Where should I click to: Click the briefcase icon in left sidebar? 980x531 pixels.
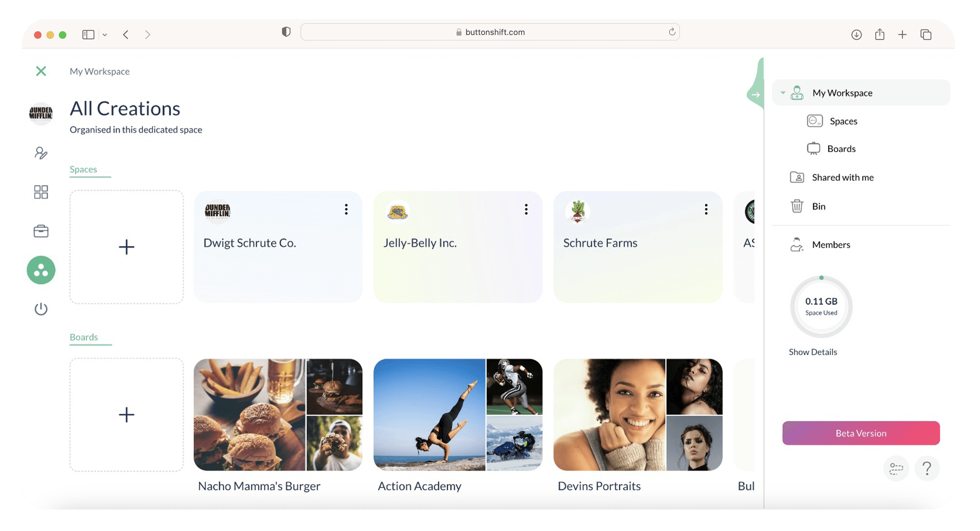click(x=41, y=231)
